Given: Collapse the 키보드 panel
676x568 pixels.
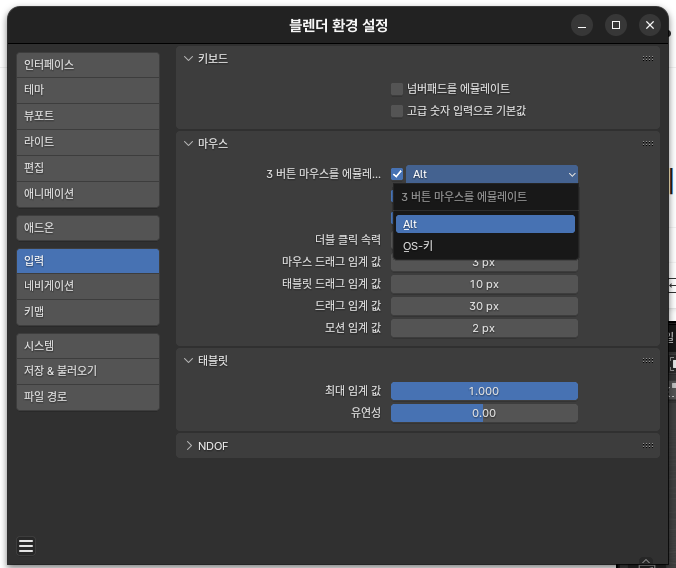Looking at the screenshot, I should tap(188, 59).
